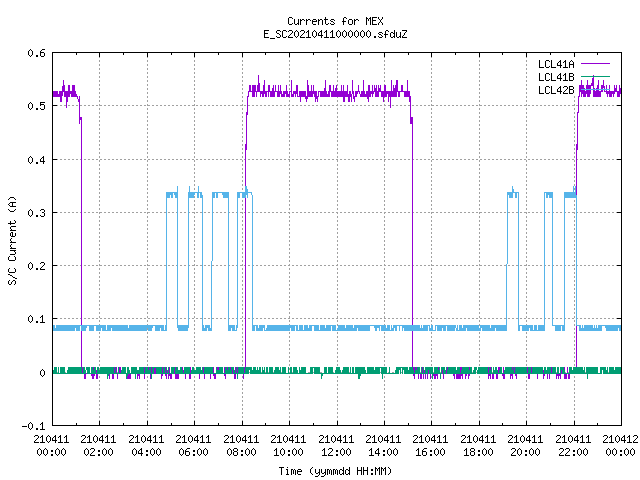
Task: Click the 06:00 x-axis time label
Action: click(x=193, y=452)
